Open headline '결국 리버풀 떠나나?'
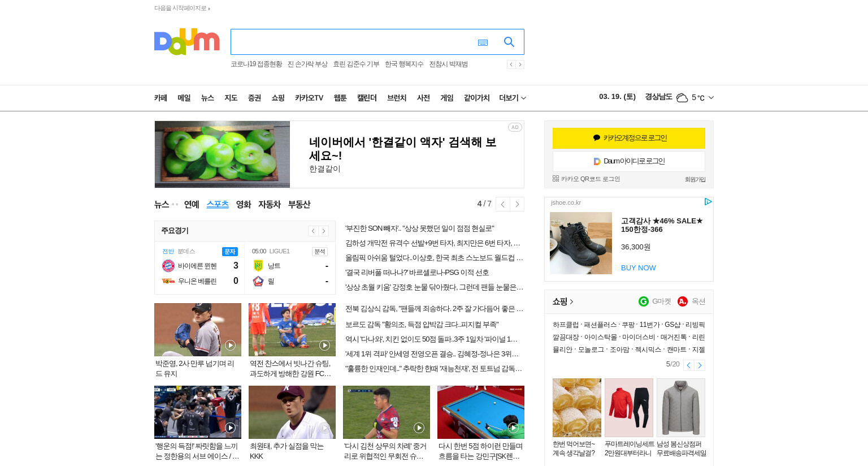 pyautogui.click(x=417, y=273)
